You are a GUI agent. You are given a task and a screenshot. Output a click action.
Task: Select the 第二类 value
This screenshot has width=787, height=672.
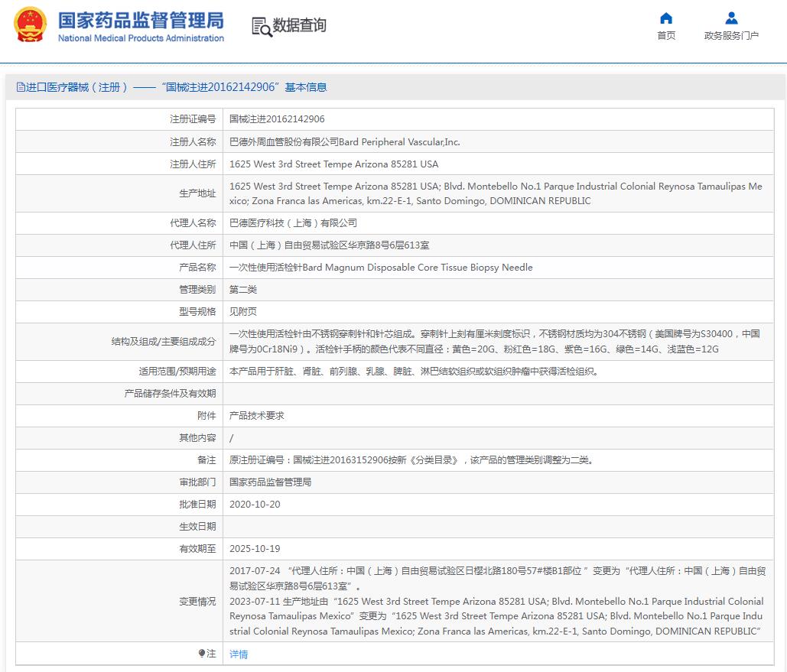[243, 290]
